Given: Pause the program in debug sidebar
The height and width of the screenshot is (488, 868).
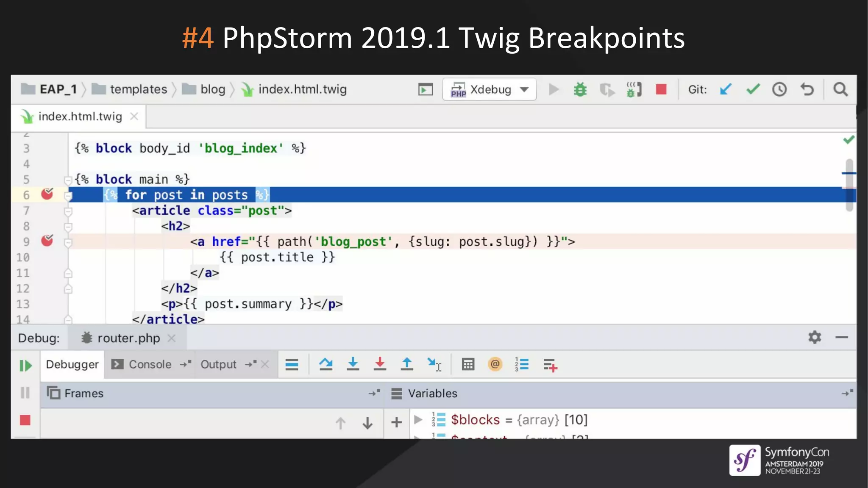Looking at the screenshot, I should tap(25, 393).
